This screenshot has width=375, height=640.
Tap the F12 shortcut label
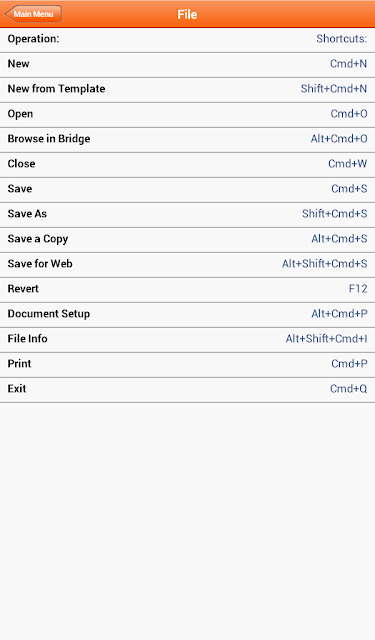[358, 289]
